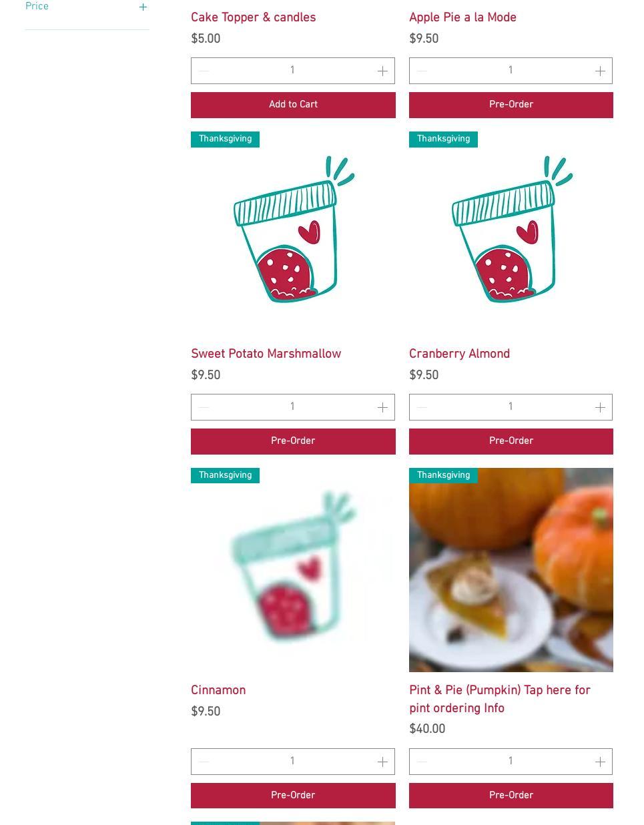Click the Cinnamon quantity input field
This screenshot has height=825, width=644.
pyautogui.click(x=293, y=762)
